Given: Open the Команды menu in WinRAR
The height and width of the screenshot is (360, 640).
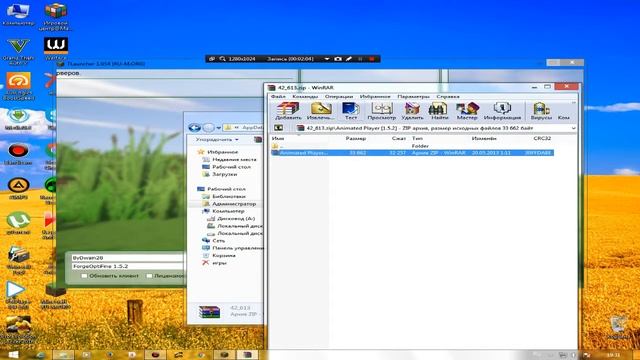Looking at the screenshot, I should (305, 96).
